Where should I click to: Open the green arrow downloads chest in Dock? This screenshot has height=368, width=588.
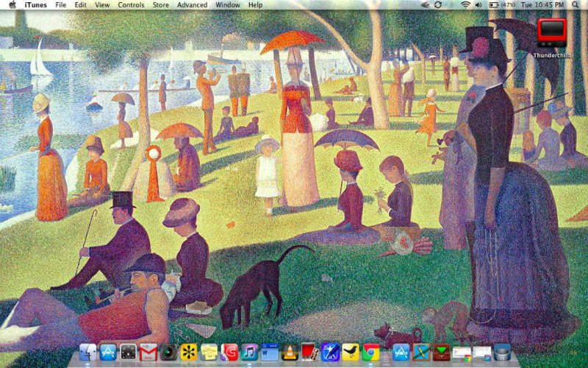coord(442,353)
